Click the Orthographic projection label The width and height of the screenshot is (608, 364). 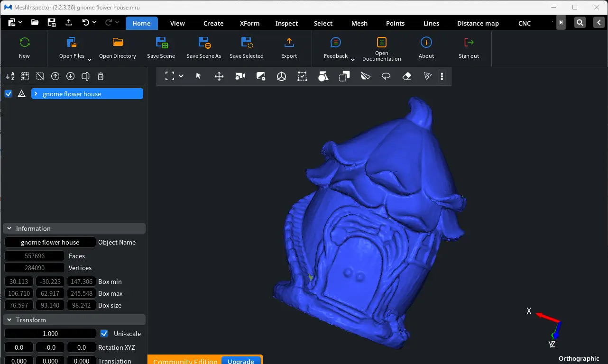point(579,358)
